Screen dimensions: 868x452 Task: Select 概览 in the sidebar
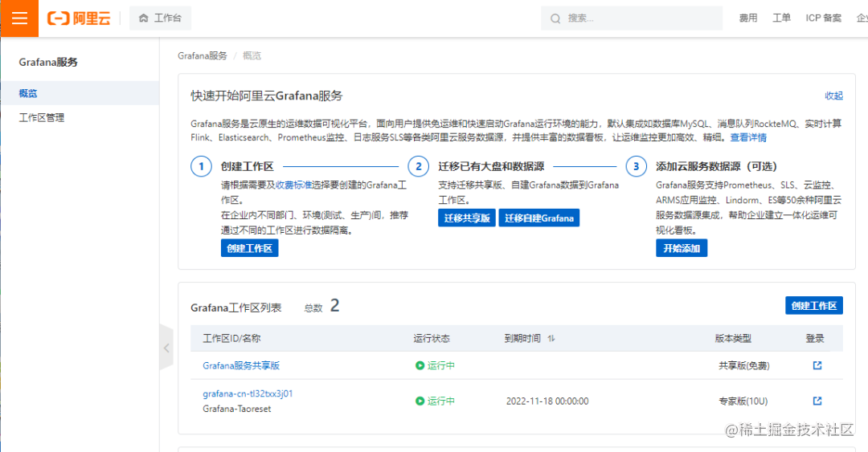[x=80, y=93]
